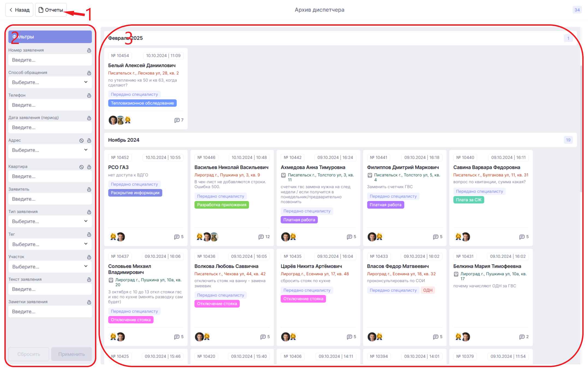Screen dimensions: 588x371
Task: Click the unlock icon beside Номер заявления
Action: point(89,50)
